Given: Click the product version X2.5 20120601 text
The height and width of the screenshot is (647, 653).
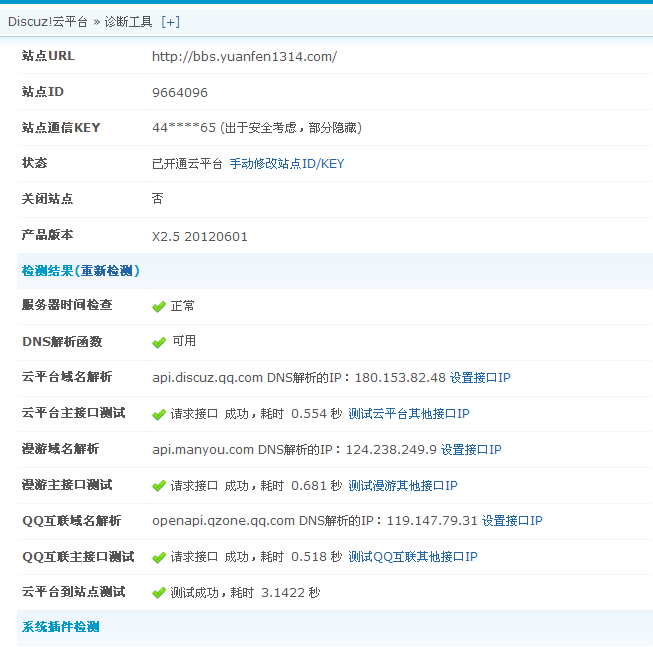Looking at the screenshot, I should [199, 237].
